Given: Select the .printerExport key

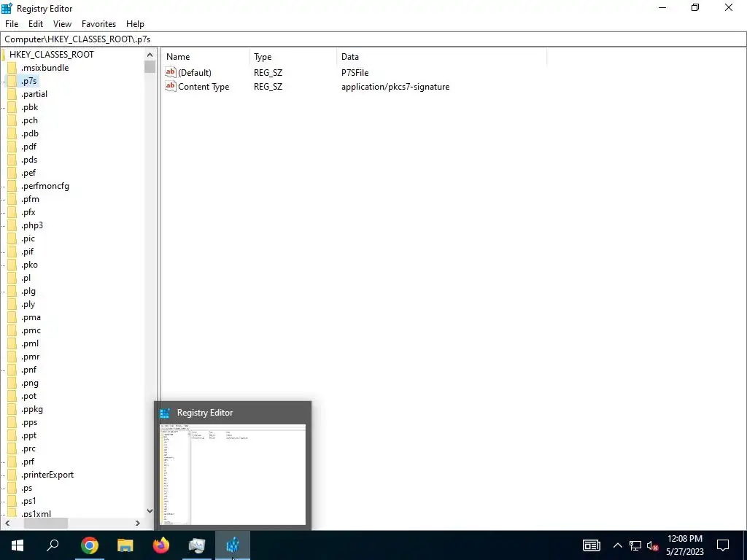Looking at the screenshot, I should click(x=47, y=475).
